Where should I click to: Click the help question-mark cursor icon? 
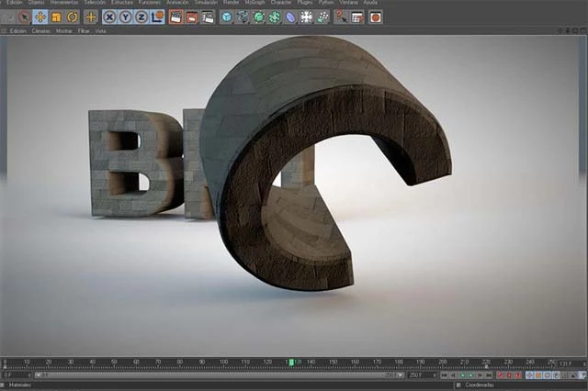click(341, 17)
